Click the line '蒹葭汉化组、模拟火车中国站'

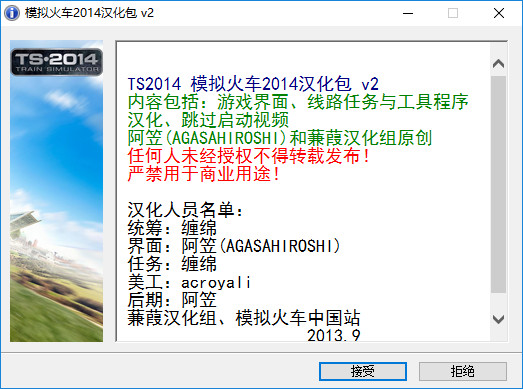click(244, 318)
